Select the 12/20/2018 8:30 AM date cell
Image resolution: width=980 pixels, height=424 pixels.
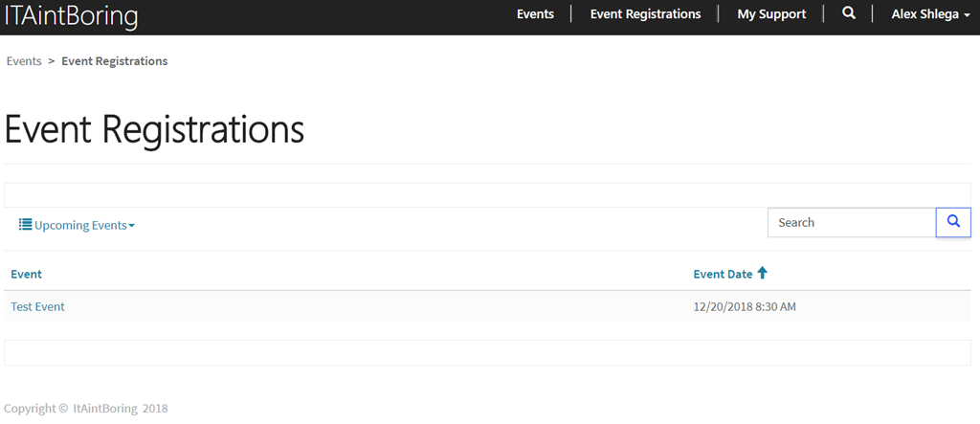click(745, 306)
